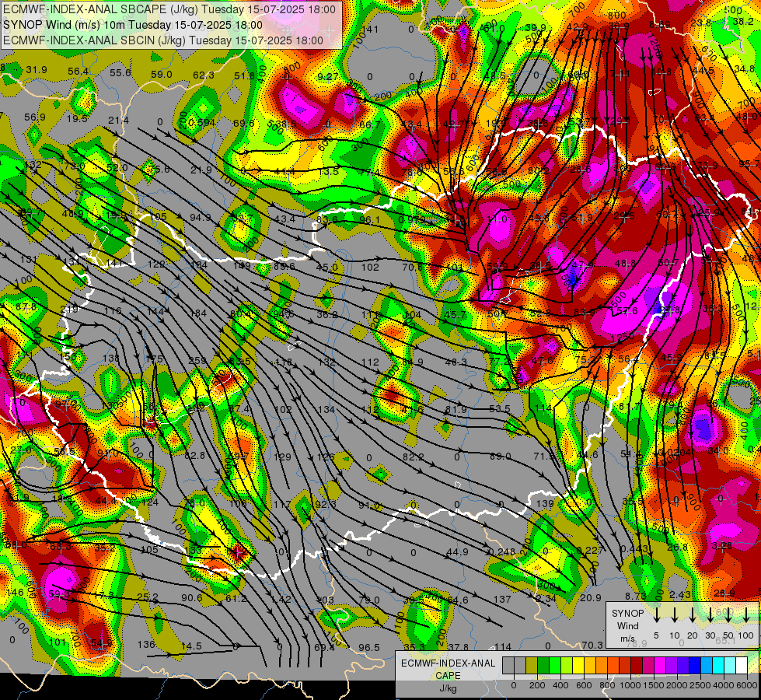This screenshot has height=700, width=761.
Task: Click the station value 55.6
Action: tap(120, 73)
